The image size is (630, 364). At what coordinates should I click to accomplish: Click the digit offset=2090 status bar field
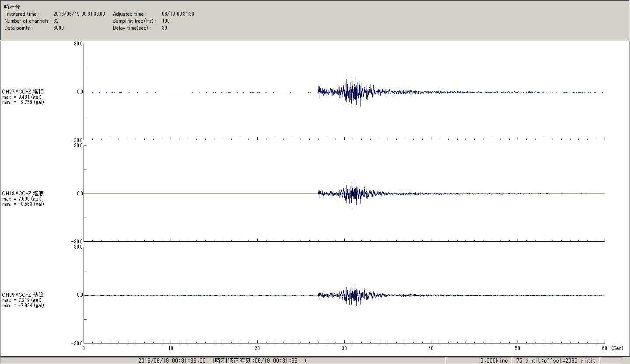click(x=556, y=361)
